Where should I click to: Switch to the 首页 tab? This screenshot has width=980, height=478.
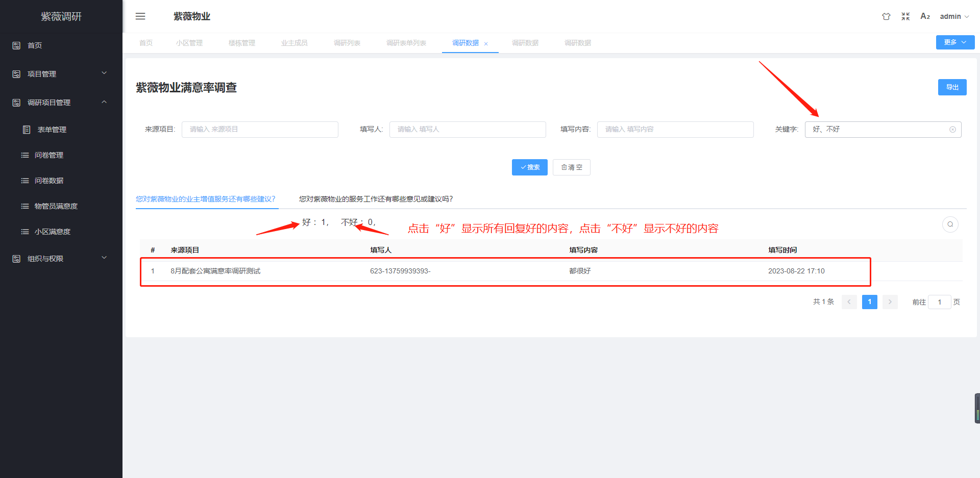point(146,43)
